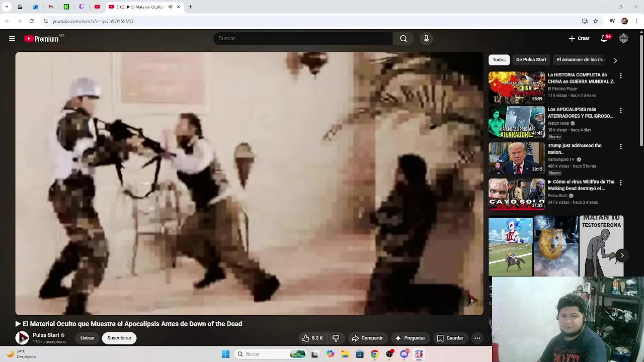Image resolution: width=644 pixels, height=362 pixels.
Task: Close the active YouTube tab
Action: coord(178,7)
